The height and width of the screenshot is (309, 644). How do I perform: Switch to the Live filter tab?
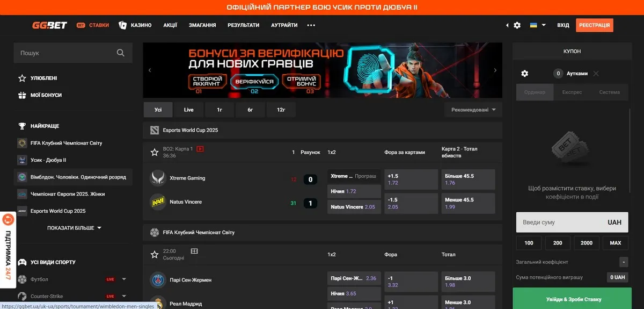(189, 110)
